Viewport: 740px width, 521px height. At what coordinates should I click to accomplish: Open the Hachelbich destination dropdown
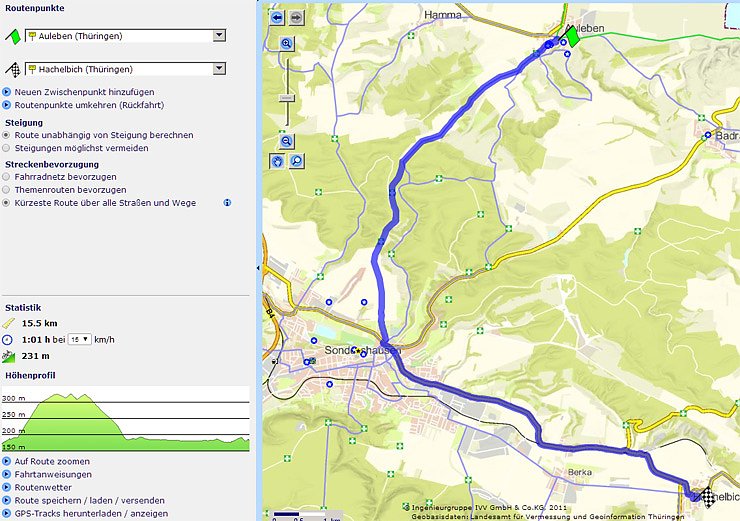pyautogui.click(x=219, y=69)
